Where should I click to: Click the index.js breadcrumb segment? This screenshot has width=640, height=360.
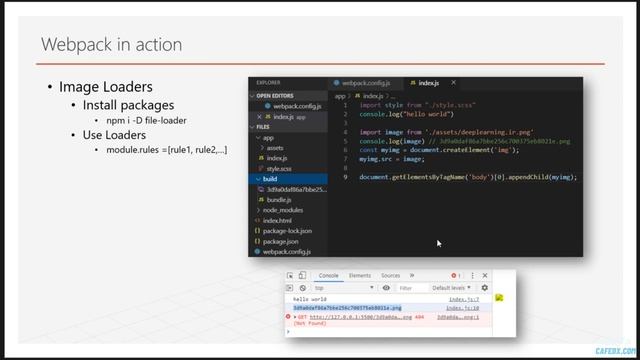tap(373, 96)
